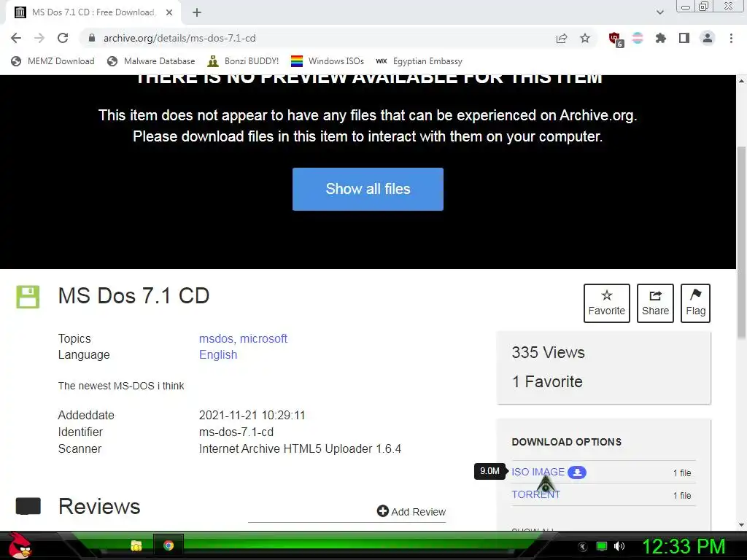
Task: Click the identifier value ms-dos-7.1-cd
Action: coord(236,432)
